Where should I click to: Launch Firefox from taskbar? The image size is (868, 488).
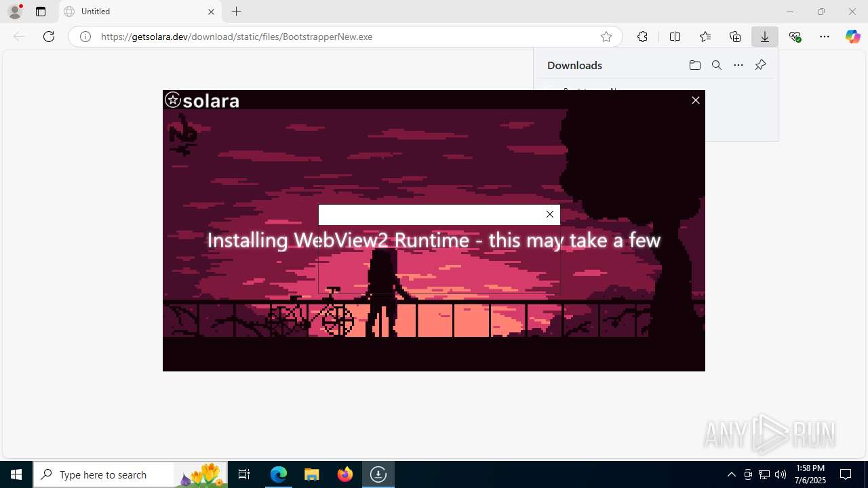(x=345, y=474)
